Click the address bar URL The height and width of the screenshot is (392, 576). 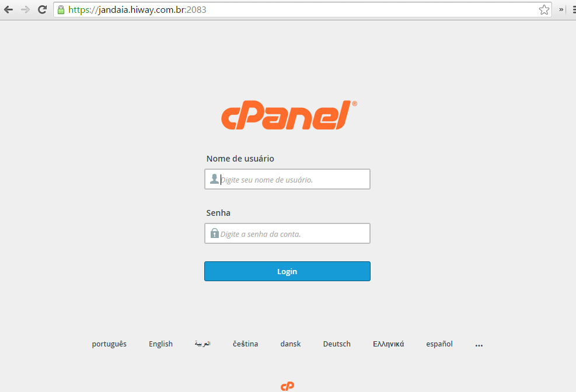[x=137, y=9]
